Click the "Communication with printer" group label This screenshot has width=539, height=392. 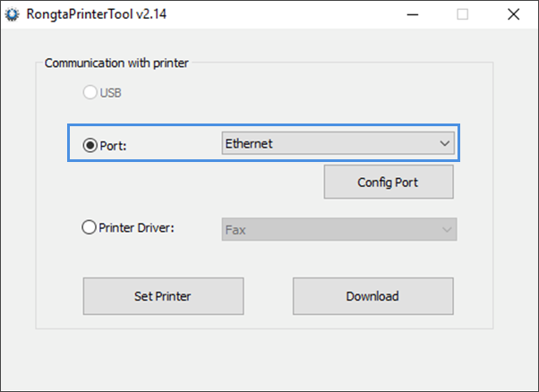point(116,64)
